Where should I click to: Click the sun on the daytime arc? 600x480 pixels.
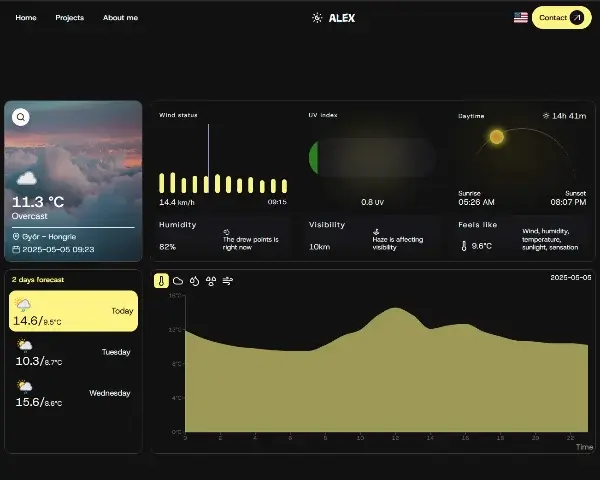click(x=496, y=136)
